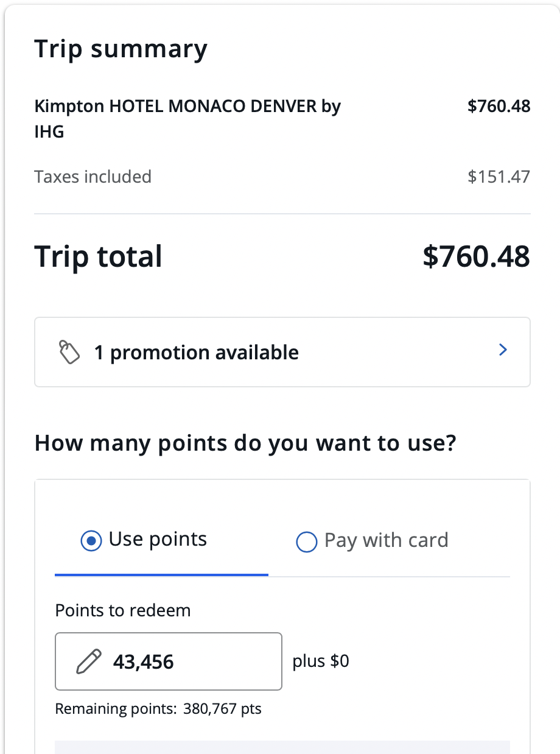The image size is (560, 754).
Task: Click the hotel price next to Kimpton
Action: pos(499,107)
